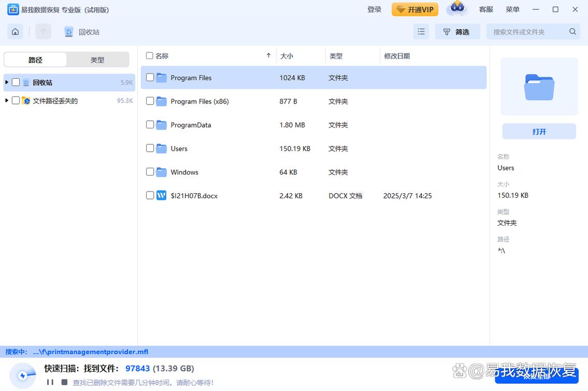Screen dimensions: 588x391
Task: Expand the 回收站 tree node
Action: coord(7,82)
